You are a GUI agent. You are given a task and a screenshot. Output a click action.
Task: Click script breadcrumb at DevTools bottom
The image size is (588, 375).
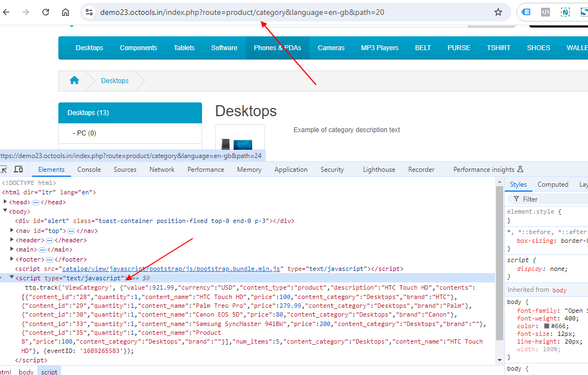[49, 372]
